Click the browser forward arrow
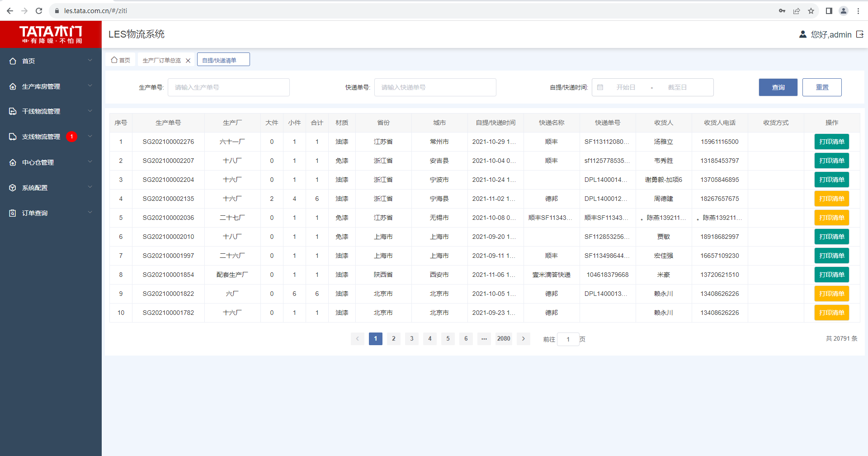This screenshot has width=868, height=456. pos(24,11)
